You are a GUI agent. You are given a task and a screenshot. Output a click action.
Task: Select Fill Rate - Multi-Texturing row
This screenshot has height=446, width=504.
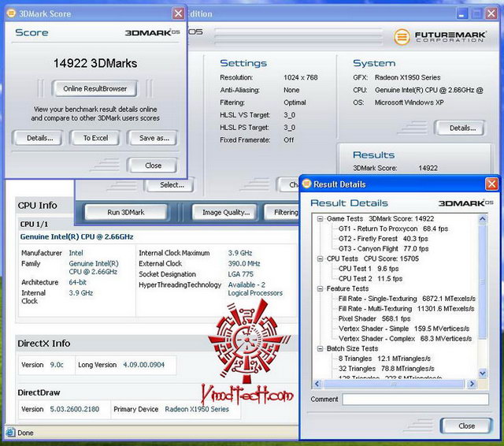(x=406, y=309)
